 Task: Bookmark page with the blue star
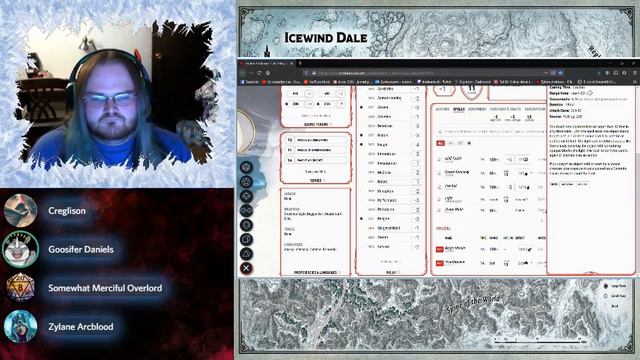coord(560,73)
